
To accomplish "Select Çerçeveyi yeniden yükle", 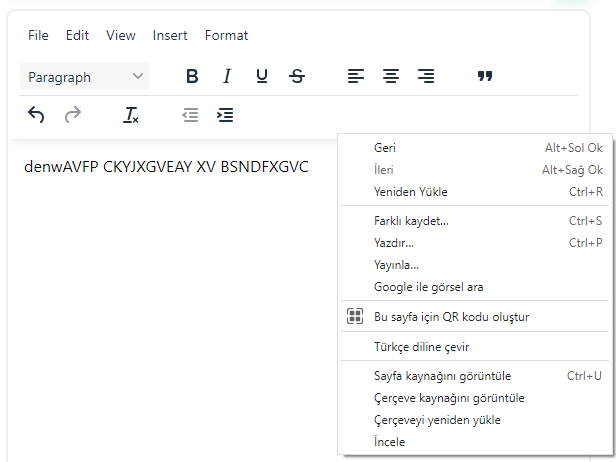I will [x=475, y=420].
